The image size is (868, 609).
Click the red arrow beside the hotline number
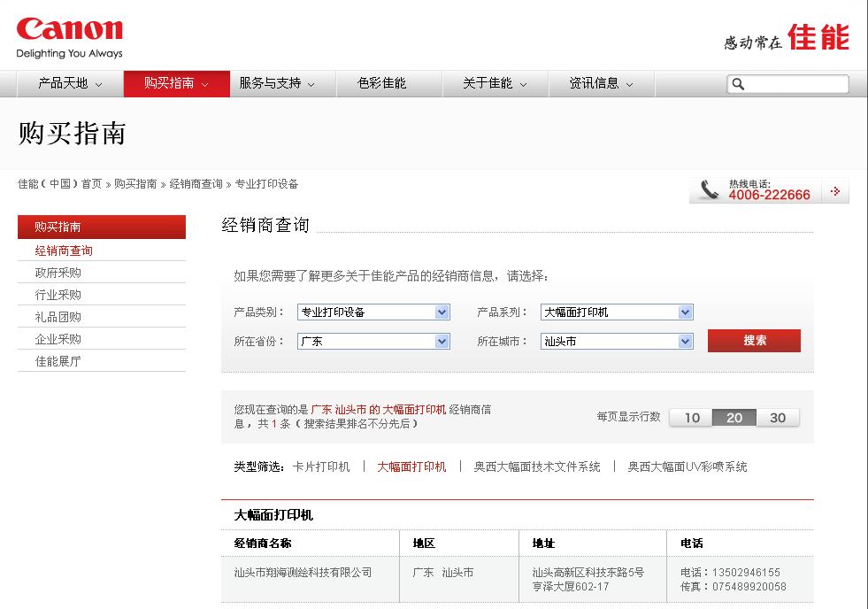835,191
